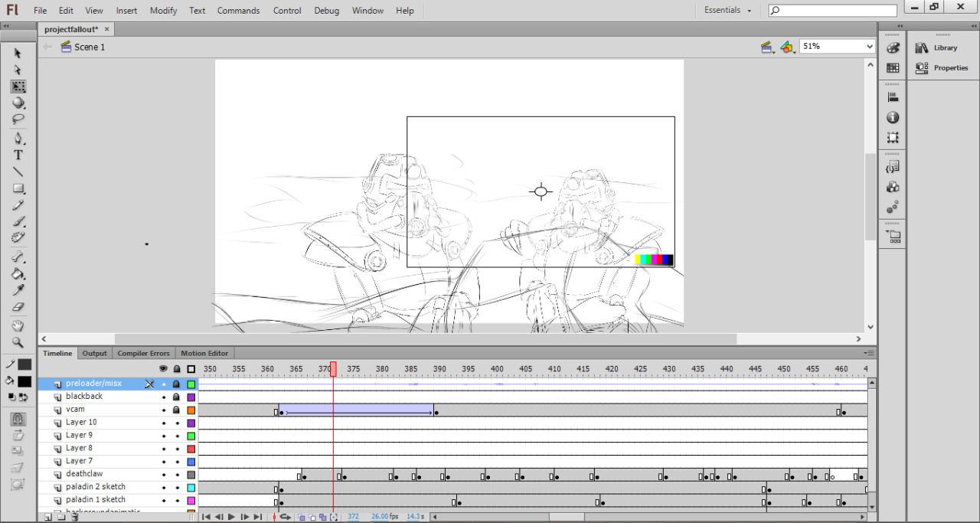Open the Essentials workspace dropdown
Viewport: 980px width, 523px height.
tap(727, 10)
